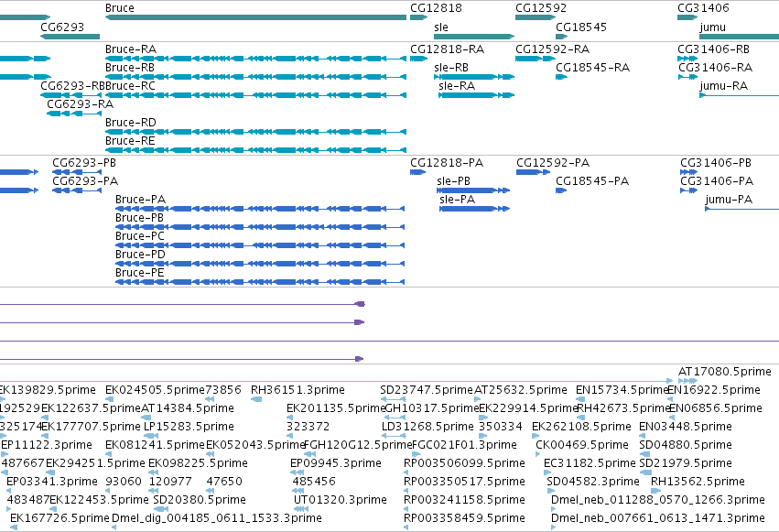Click the CG6293-PB protein label
The width and height of the screenshot is (779, 532).
tap(84, 163)
